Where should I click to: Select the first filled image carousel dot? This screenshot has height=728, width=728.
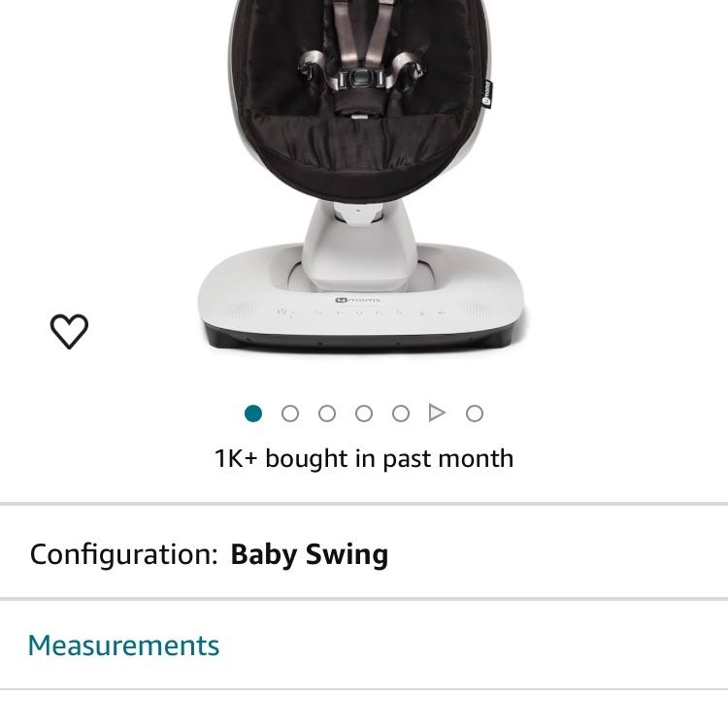(x=253, y=414)
